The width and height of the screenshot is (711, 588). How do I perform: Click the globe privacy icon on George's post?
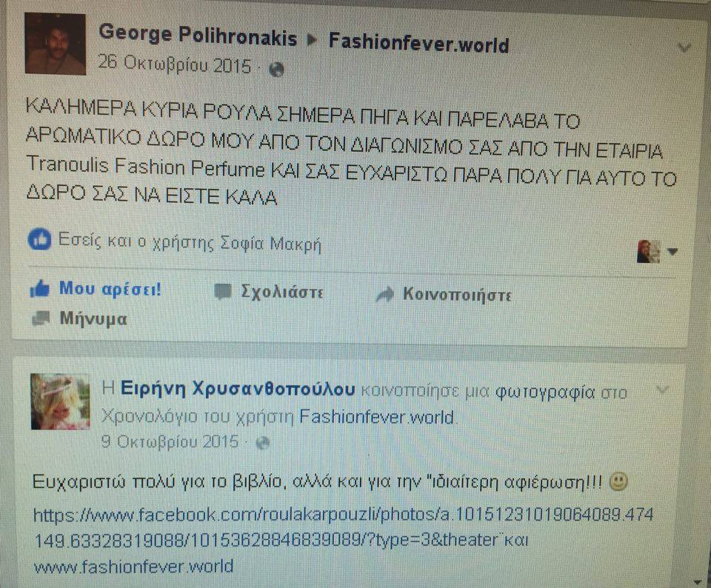[276, 70]
